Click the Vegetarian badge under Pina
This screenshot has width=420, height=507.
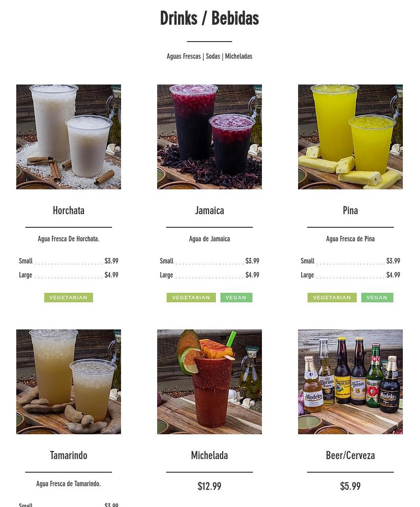click(x=332, y=297)
